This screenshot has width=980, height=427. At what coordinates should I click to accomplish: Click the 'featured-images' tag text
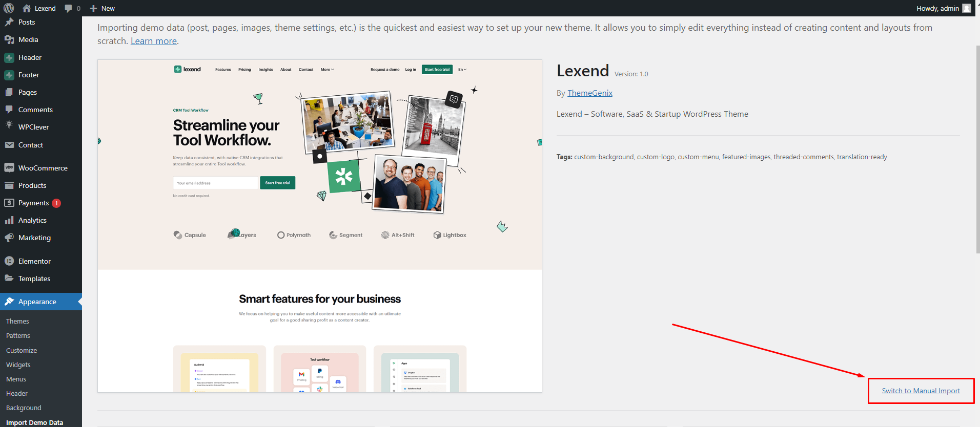[x=746, y=157]
